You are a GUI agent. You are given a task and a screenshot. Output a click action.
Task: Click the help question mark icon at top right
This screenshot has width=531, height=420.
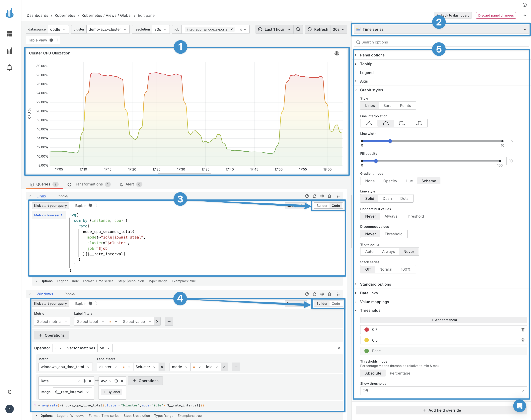524,5
